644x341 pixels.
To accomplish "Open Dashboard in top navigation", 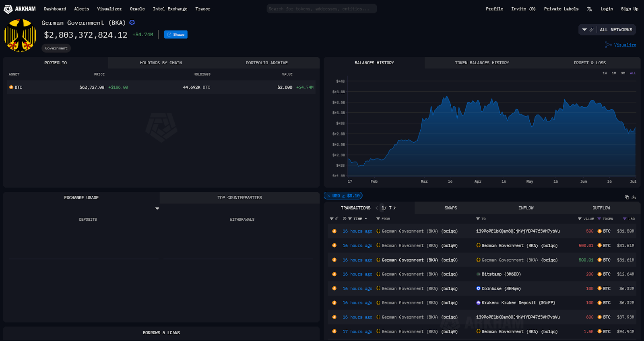I will tap(55, 9).
